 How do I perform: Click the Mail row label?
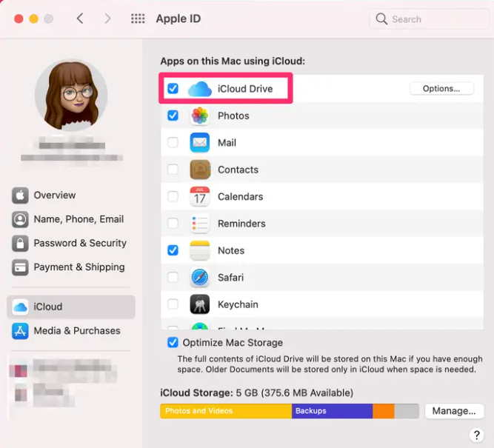pyautogui.click(x=227, y=142)
